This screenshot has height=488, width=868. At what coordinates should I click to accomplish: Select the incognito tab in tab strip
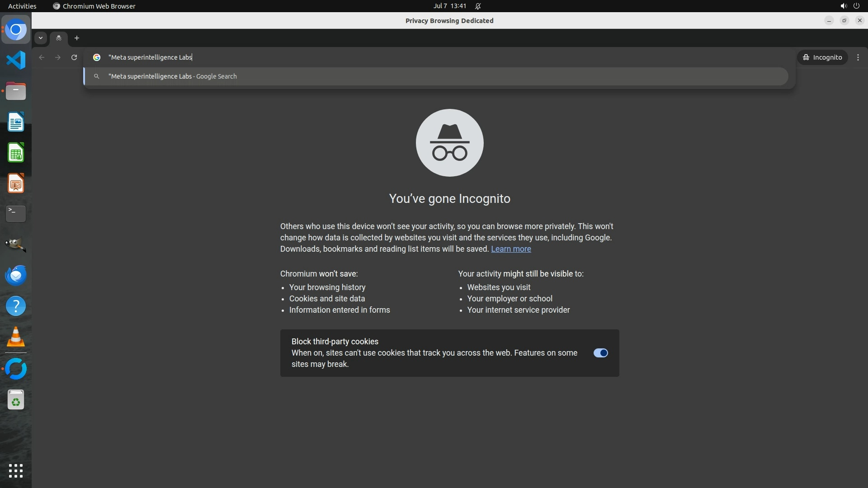coord(59,38)
